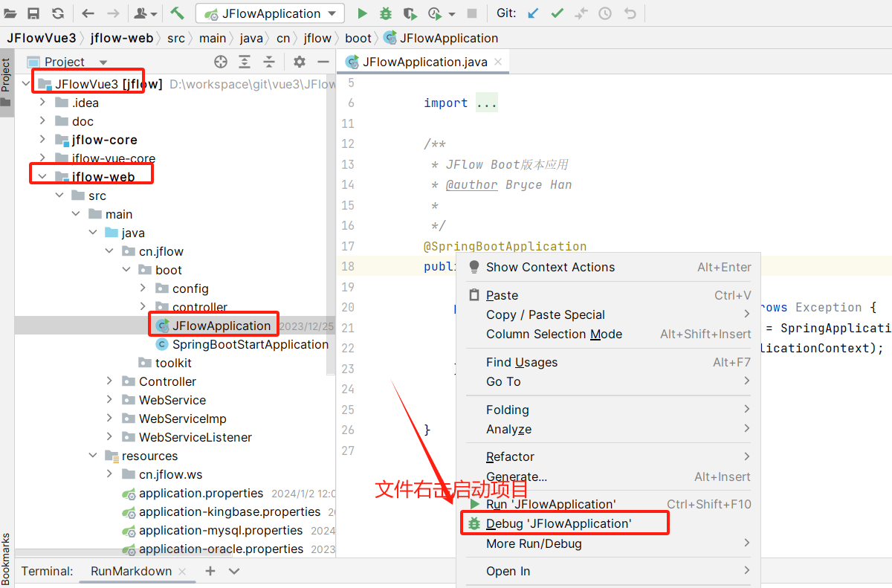Run JFlowApplication with the green play icon
Image resolution: width=892 pixels, height=588 pixels.
362,13
